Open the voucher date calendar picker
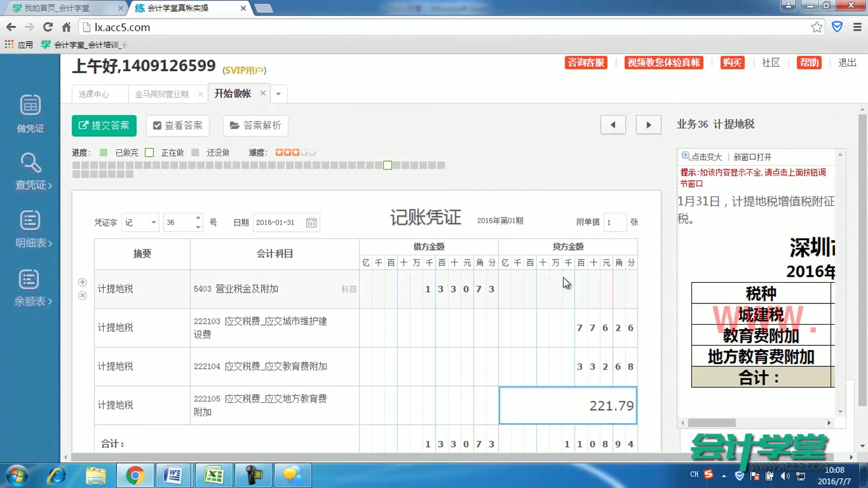Viewport: 868px width, 488px height. [311, 222]
